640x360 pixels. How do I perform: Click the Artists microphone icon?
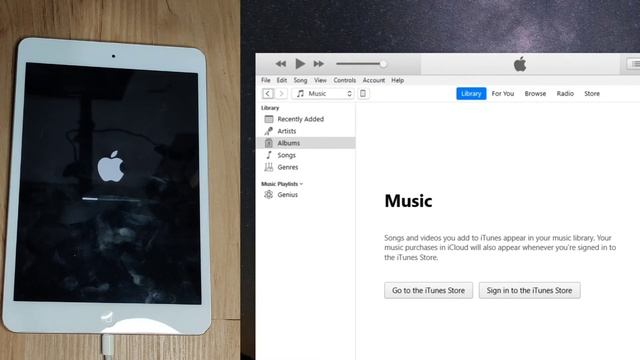pyautogui.click(x=269, y=131)
